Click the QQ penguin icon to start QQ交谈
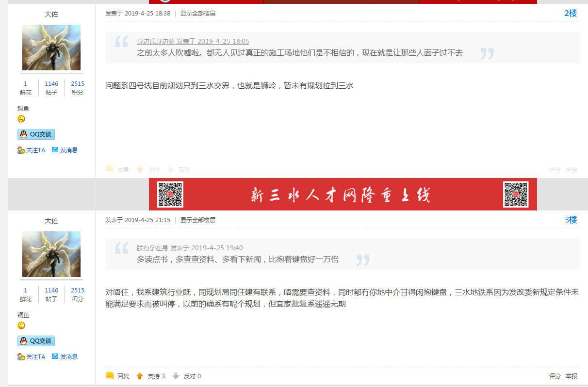Image resolution: width=588 pixels, height=387 pixels. 24,134
